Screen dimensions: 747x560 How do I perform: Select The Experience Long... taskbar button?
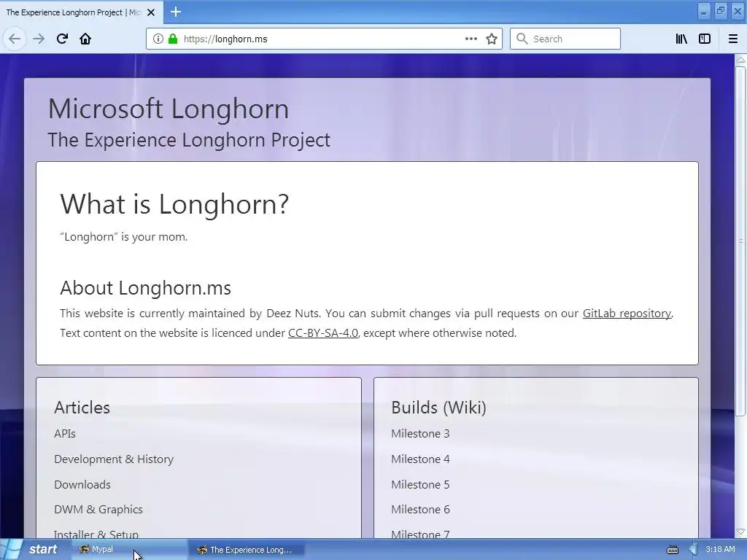click(247, 550)
